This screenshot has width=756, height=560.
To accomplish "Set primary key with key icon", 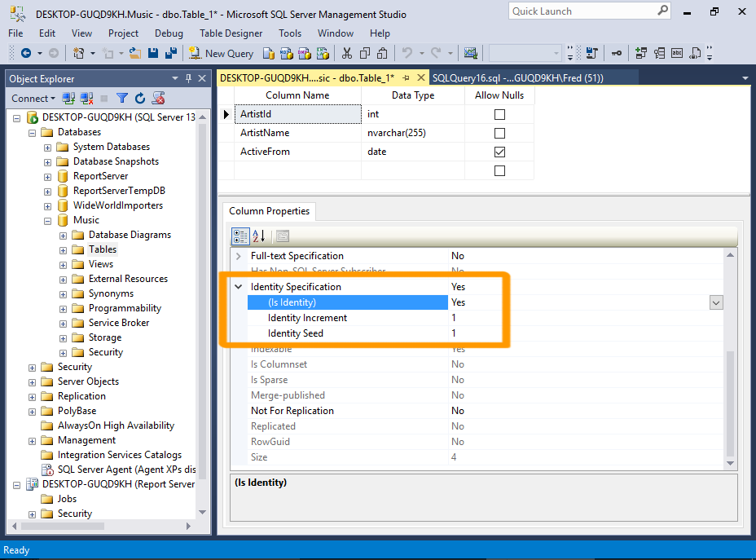I will coord(617,53).
